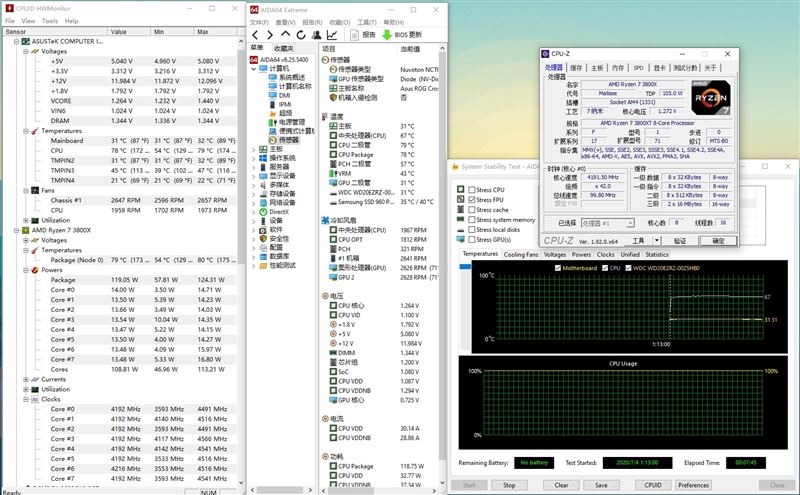Click the green BIOS 更新 arrow icon
Screen dimensions: 800x495
coord(387,35)
